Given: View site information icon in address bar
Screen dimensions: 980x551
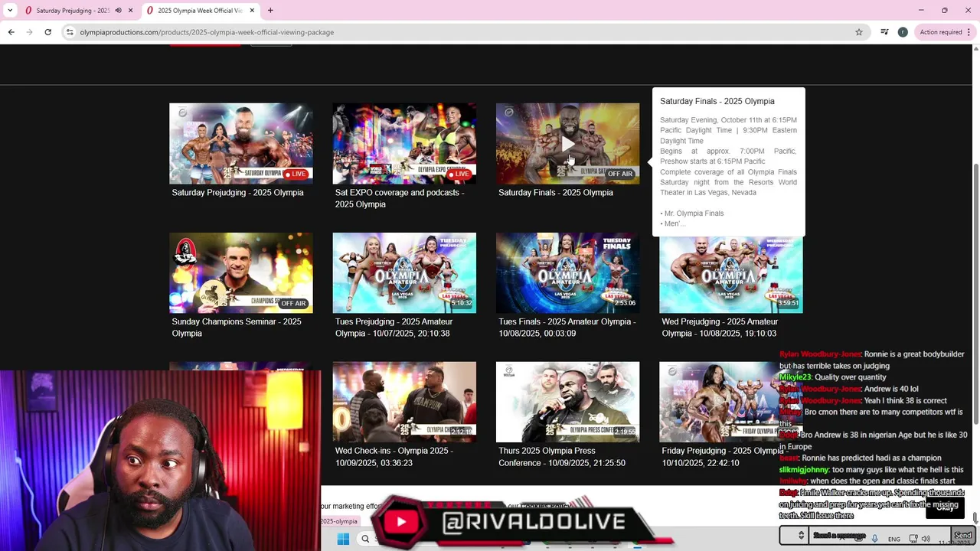Looking at the screenshot, I should [x=70, y=32].
